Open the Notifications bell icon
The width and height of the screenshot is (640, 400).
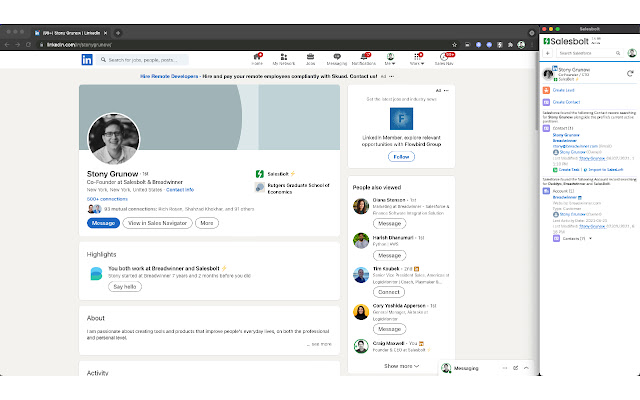364,59
